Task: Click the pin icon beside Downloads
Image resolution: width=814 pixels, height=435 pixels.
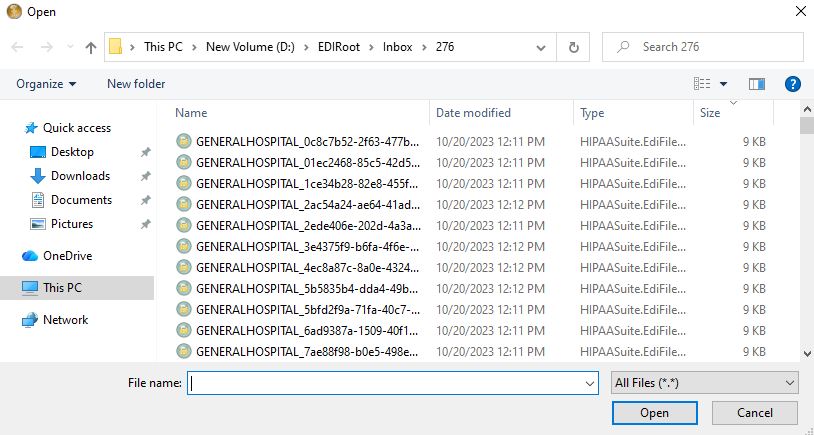Action: pyautogui.click(x=146, y=176)
